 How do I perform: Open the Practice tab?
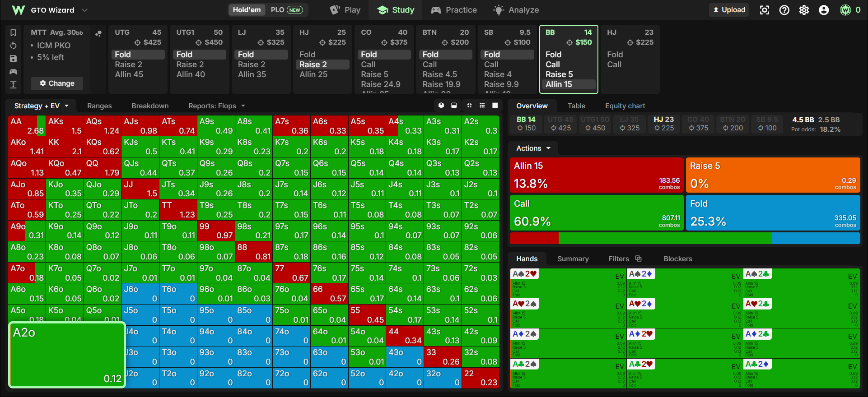(454, 10)
